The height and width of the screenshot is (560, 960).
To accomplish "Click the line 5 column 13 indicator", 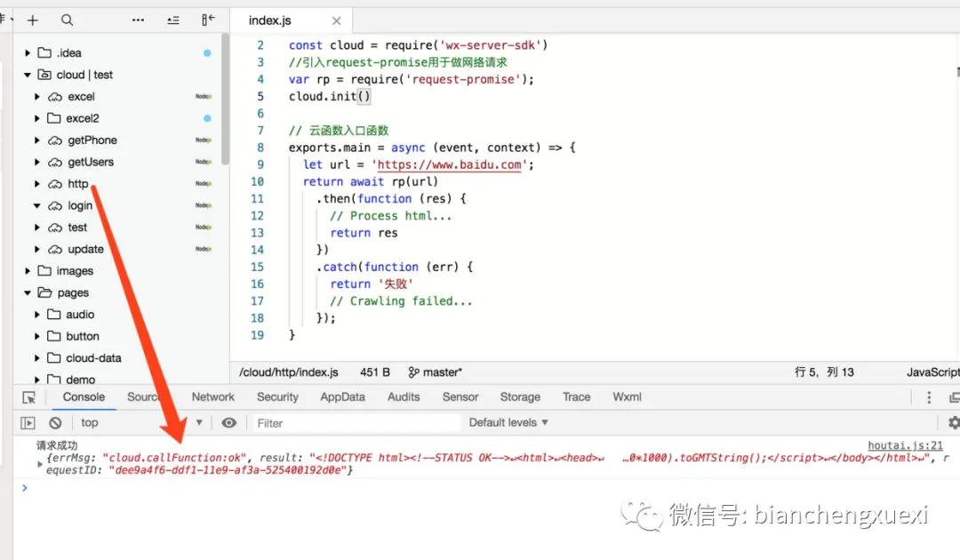I will pos(823,372).
